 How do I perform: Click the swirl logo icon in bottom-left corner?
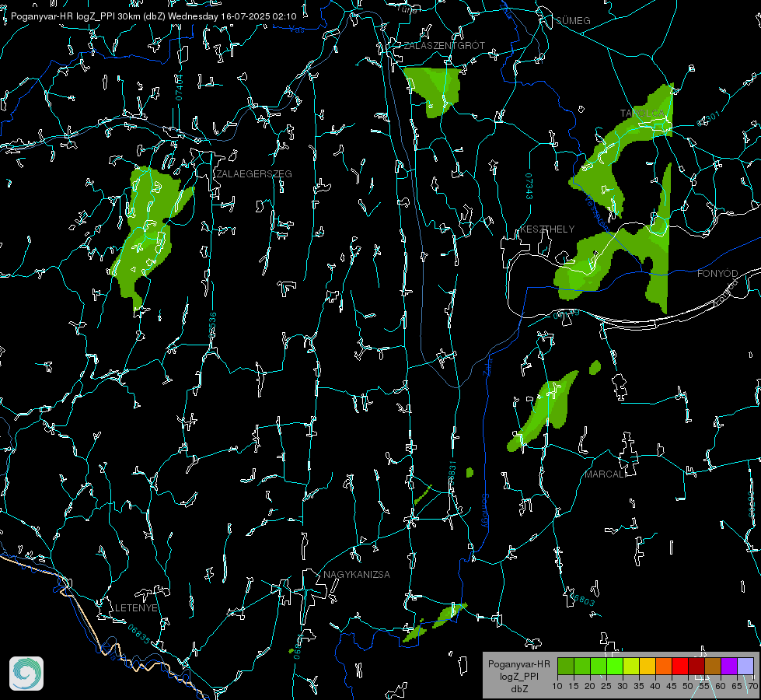(26, 674)
